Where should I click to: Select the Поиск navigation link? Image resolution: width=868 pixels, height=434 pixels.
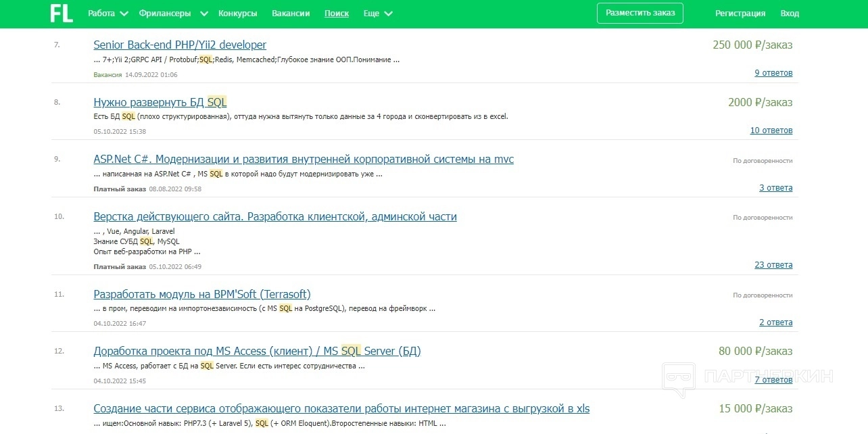click(337, 14)
